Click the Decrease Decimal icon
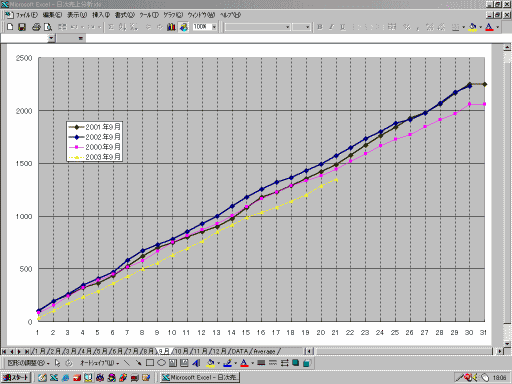This screenshot has width=512, height=384. [441, 27]
